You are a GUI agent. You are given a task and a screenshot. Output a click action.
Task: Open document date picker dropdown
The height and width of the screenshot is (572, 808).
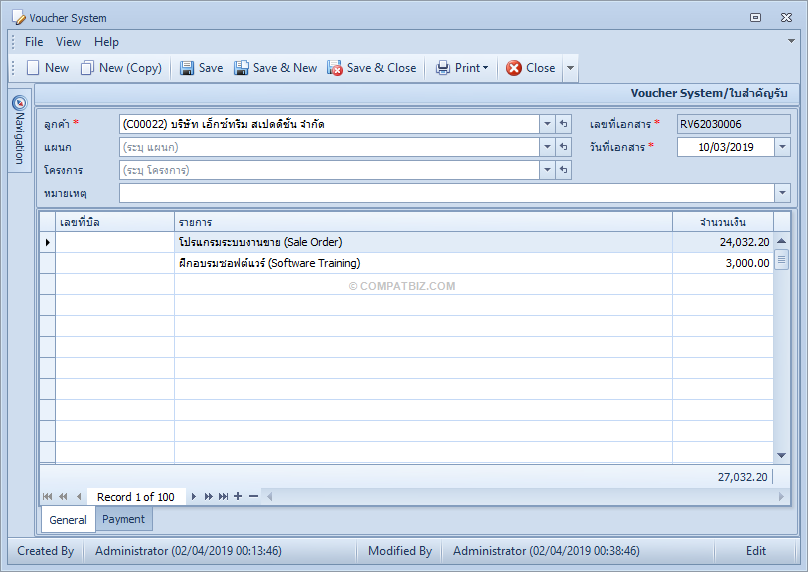(x=782, y=147)
